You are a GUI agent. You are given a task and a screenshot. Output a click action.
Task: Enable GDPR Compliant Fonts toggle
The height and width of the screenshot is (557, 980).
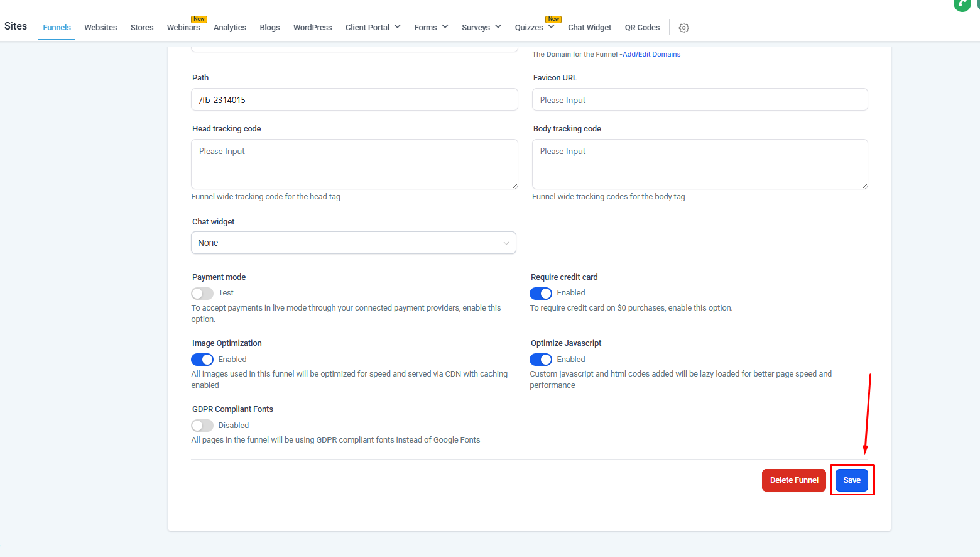202,426
